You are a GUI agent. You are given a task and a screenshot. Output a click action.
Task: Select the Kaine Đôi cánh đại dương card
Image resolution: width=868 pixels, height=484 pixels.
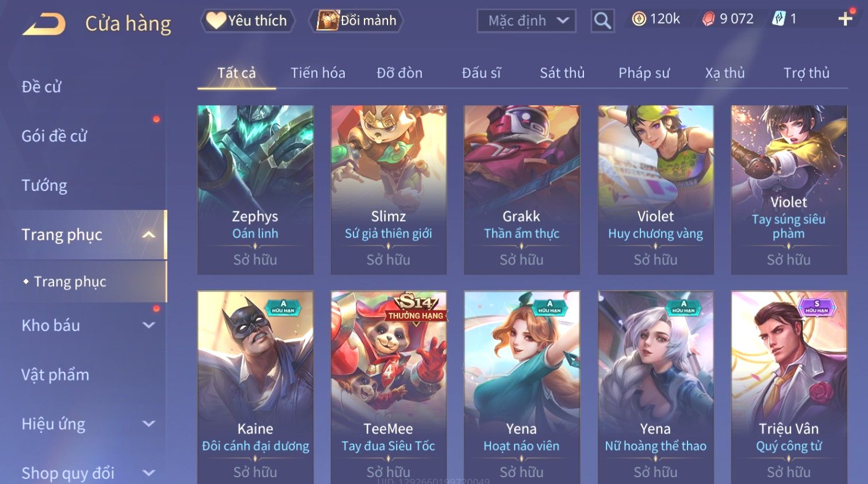click(x=255, y=387)
